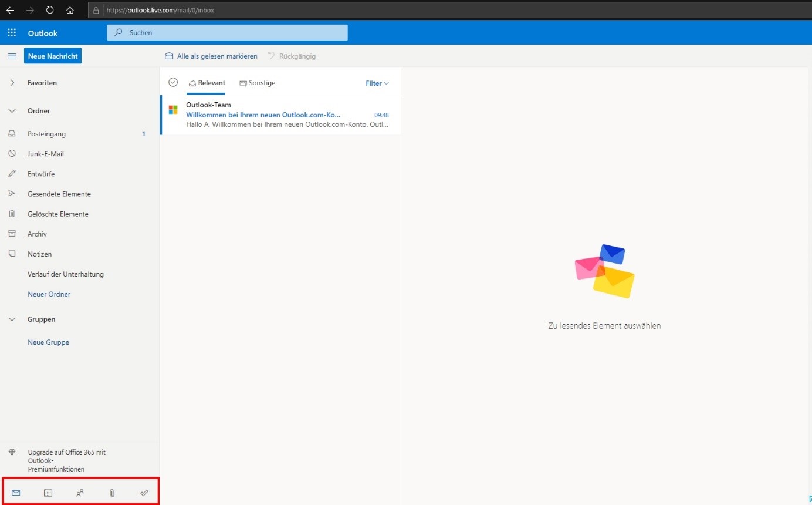
Task: Open the Posteingang folder
Action: [x=80, y=134]
